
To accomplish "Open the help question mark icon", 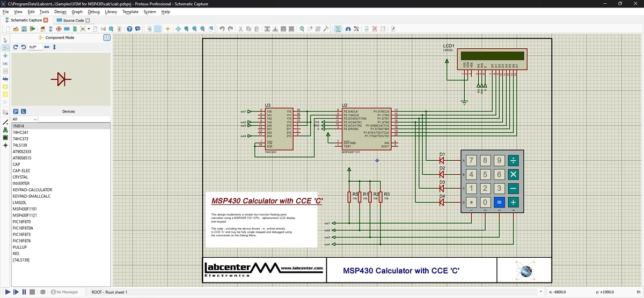I will (x=129, y=28).
